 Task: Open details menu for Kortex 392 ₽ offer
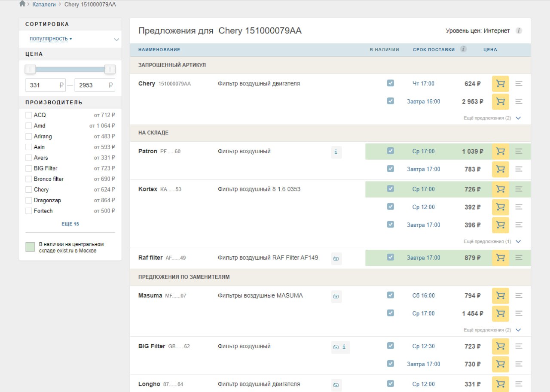(519, 207)
